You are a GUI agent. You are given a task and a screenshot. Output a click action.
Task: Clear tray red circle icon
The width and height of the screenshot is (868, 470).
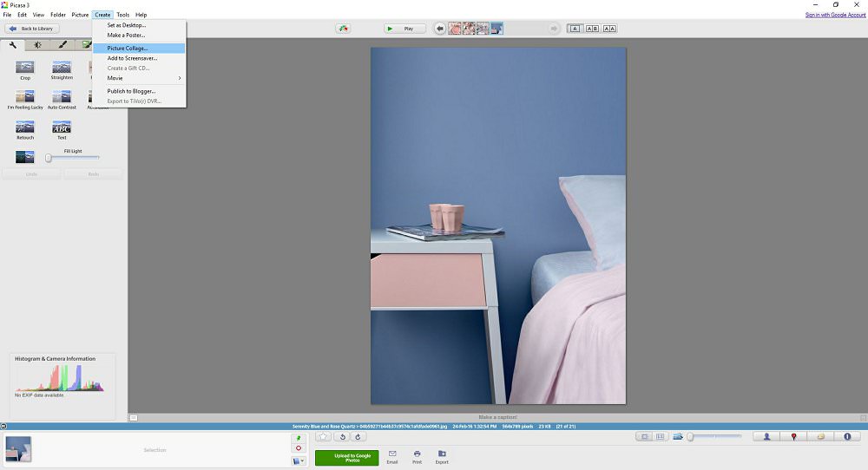click(x=299, y=448)
